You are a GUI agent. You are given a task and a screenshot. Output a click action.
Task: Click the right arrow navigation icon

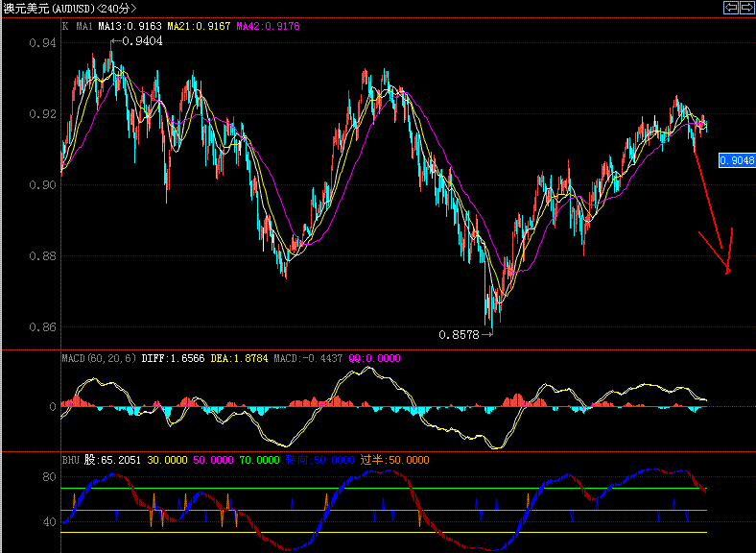pos(745,9)
